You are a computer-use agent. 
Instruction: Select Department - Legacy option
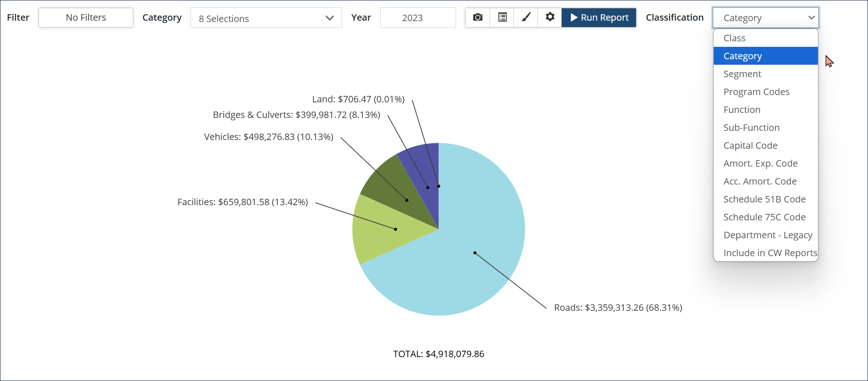(767, 235)
